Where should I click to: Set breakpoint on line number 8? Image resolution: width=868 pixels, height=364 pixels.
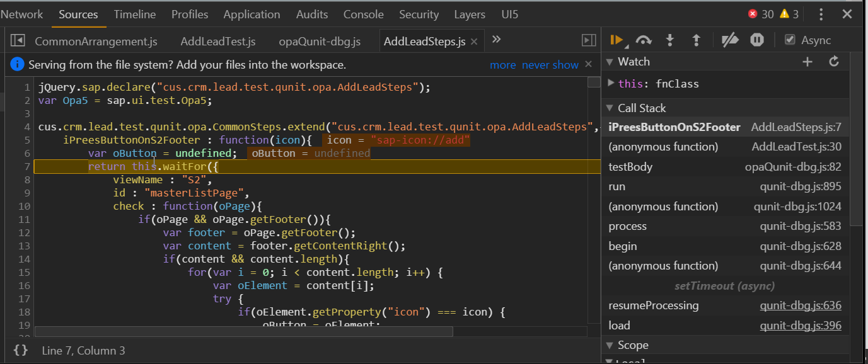click(27, 179)
